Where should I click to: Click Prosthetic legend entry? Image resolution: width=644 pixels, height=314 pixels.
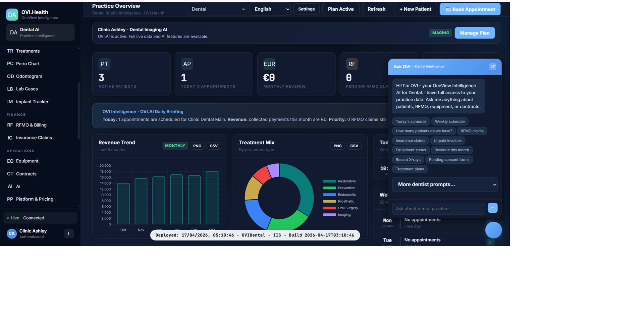338,201
